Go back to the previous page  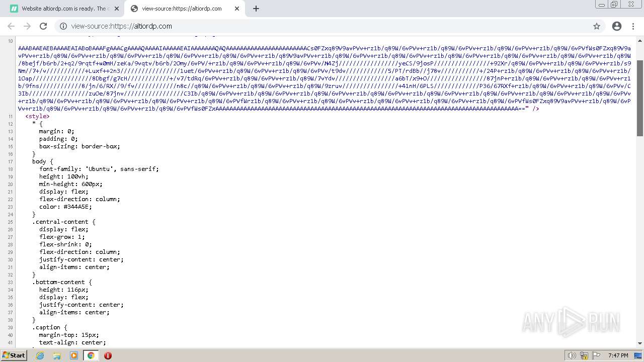tap(11, 26)
